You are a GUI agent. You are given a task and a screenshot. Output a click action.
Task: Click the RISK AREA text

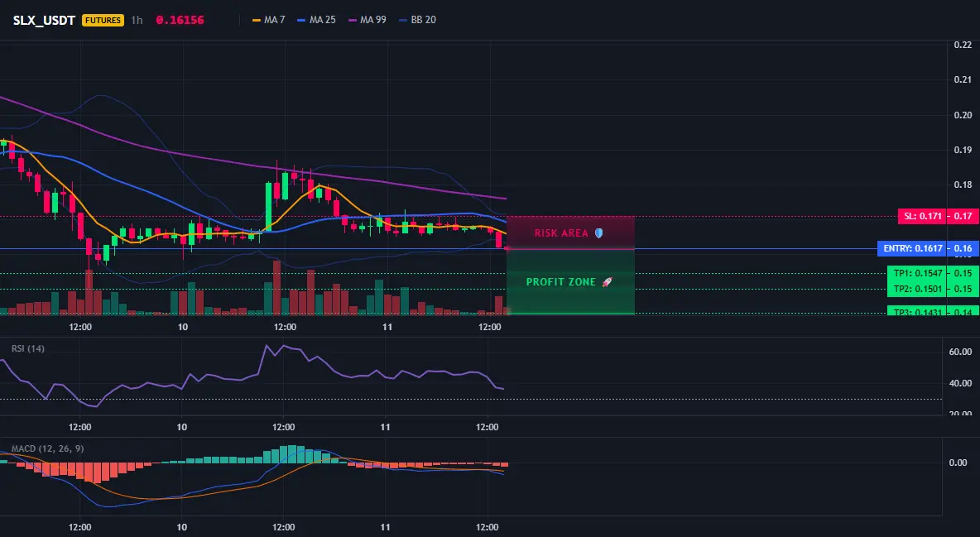click(x=561, y=233)
